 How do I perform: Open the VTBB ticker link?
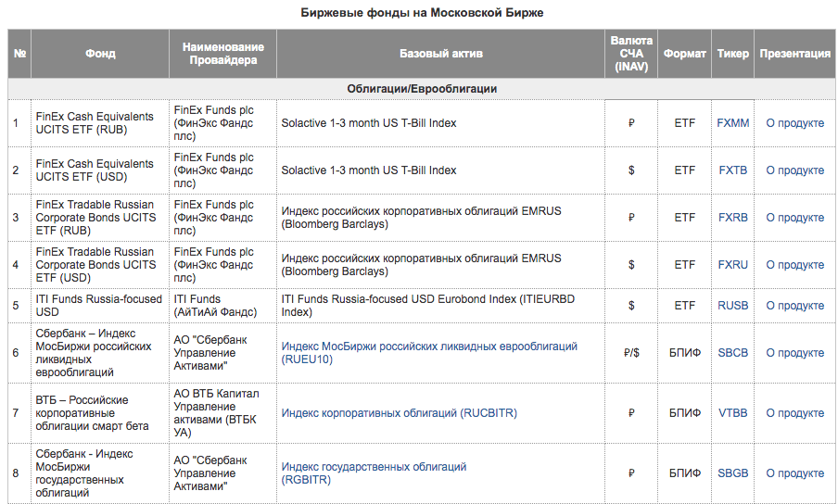pos(732,413)
